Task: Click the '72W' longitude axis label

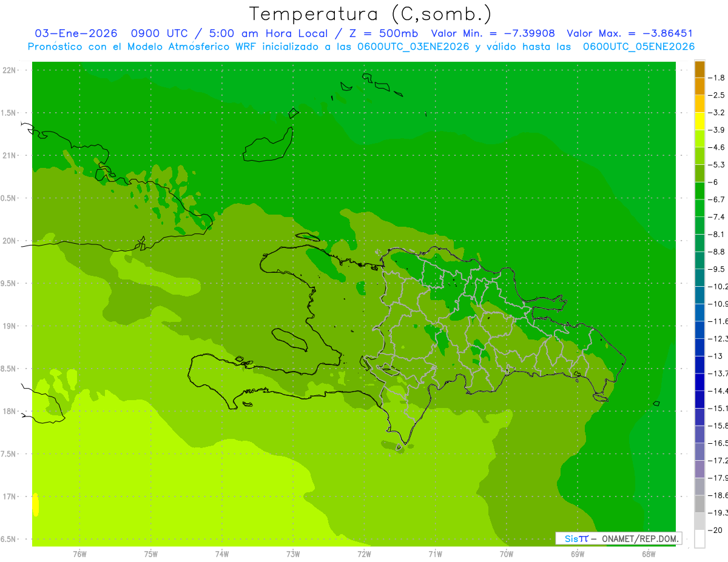Action: (364, 554)
